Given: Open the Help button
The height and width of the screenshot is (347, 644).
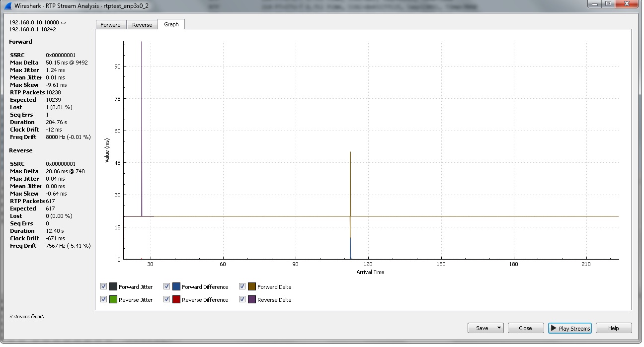Looking at the screenshot, I should pyautogui.click(x=613, y=328).
